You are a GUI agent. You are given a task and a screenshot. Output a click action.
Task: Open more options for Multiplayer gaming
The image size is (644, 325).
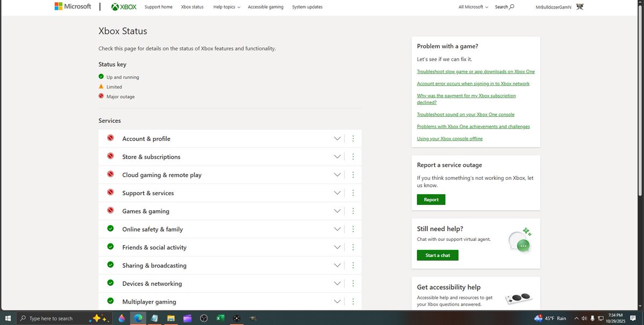[353, 301]
